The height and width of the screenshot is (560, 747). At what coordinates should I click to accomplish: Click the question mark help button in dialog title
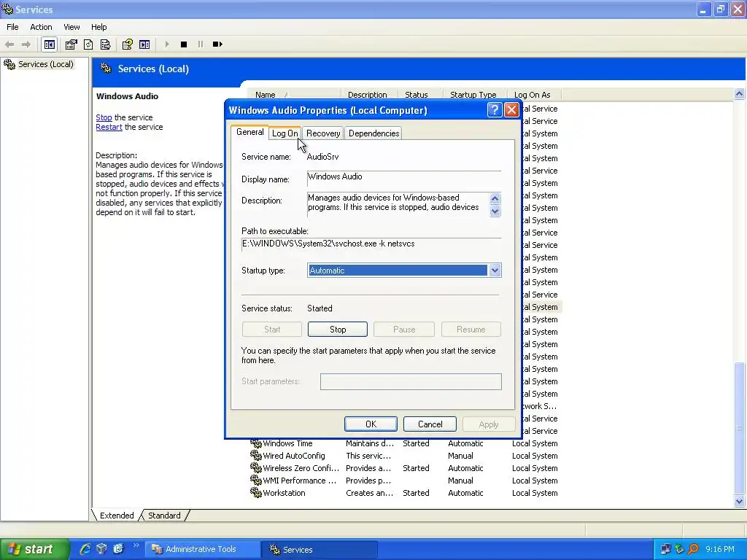[495, 110]
